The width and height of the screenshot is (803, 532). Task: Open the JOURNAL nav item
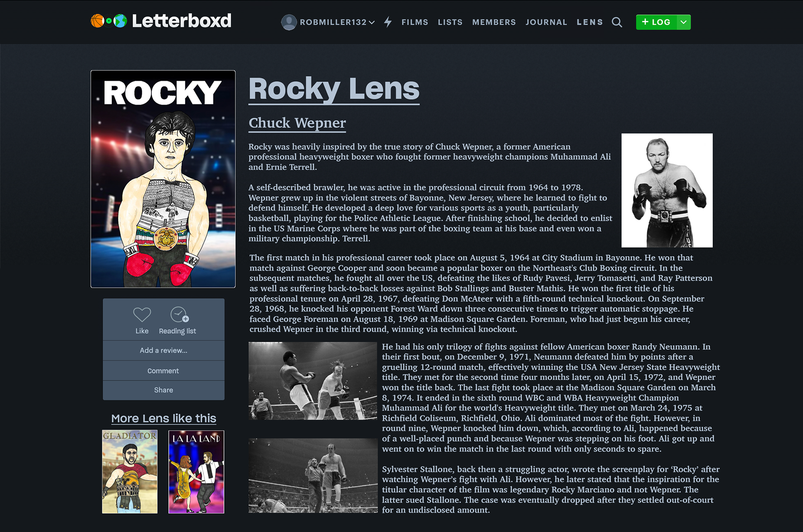[546, 22]
